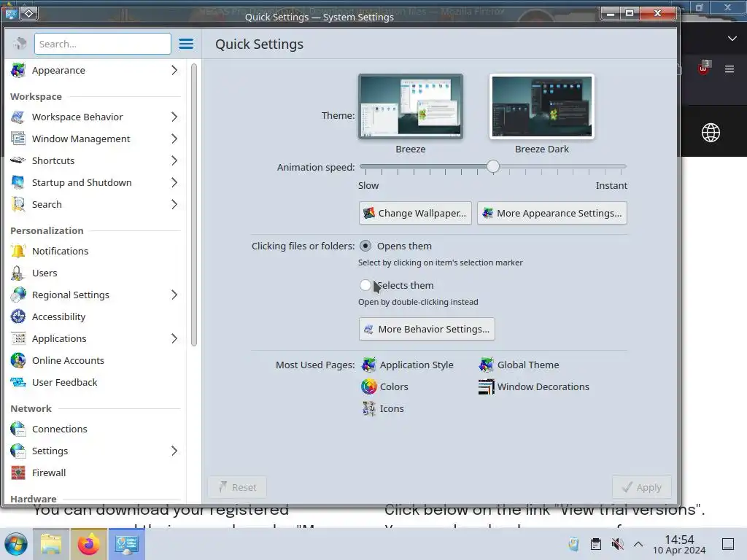
Task: Open Window Decorations page icon
Action: (x=486, y=386)
